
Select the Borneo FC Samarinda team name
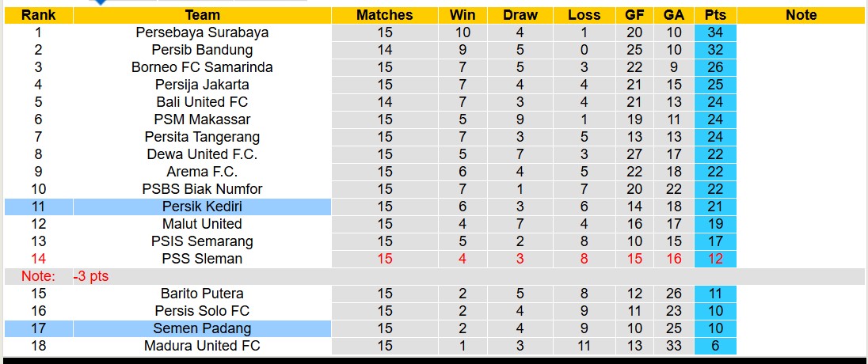click(x=202, y=67)
